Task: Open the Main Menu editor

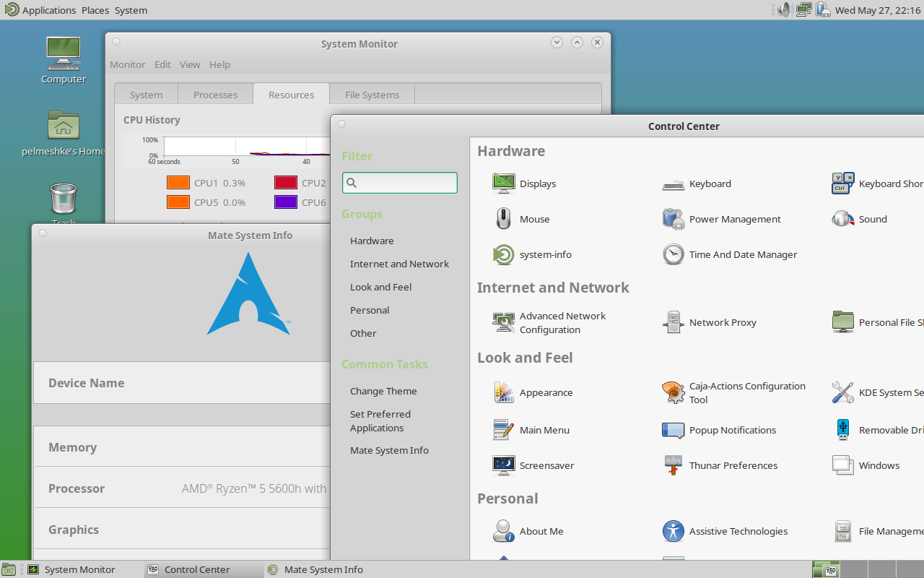Action: click(x=531, y=430)
